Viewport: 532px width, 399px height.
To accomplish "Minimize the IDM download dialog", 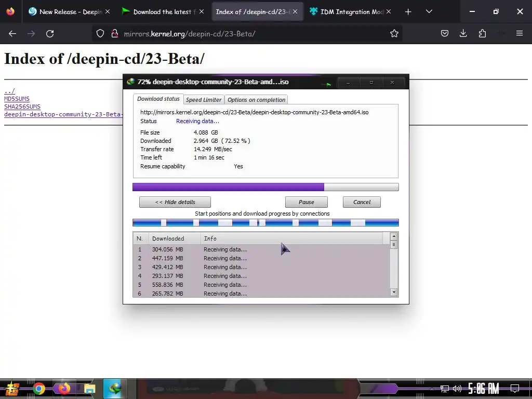I will (348, 83).
